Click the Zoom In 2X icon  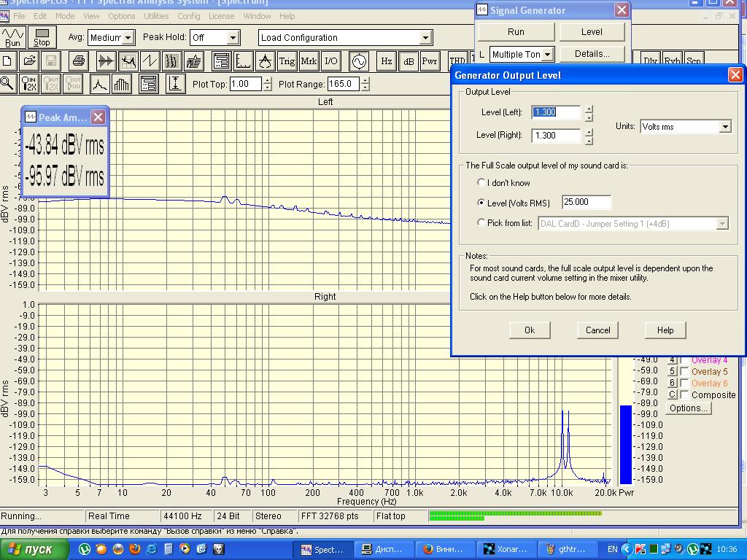coord(29,84)
